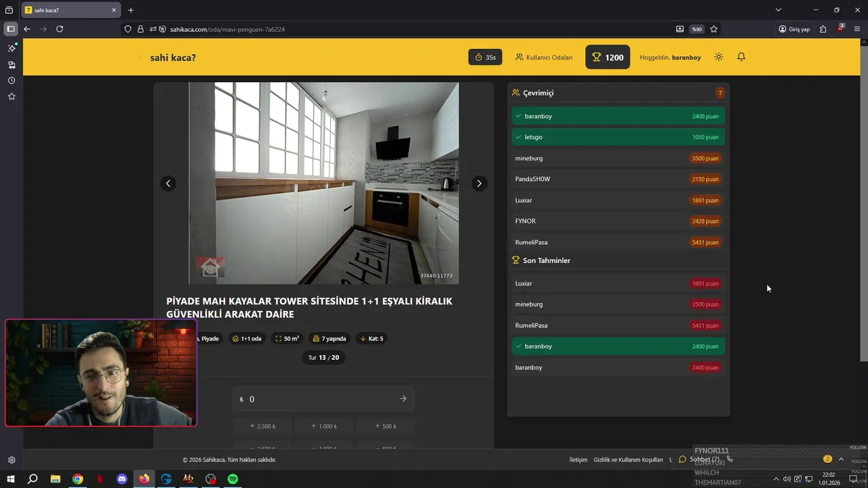Open Windows taskbar search
868x488 pixels.
coord(33,479)
